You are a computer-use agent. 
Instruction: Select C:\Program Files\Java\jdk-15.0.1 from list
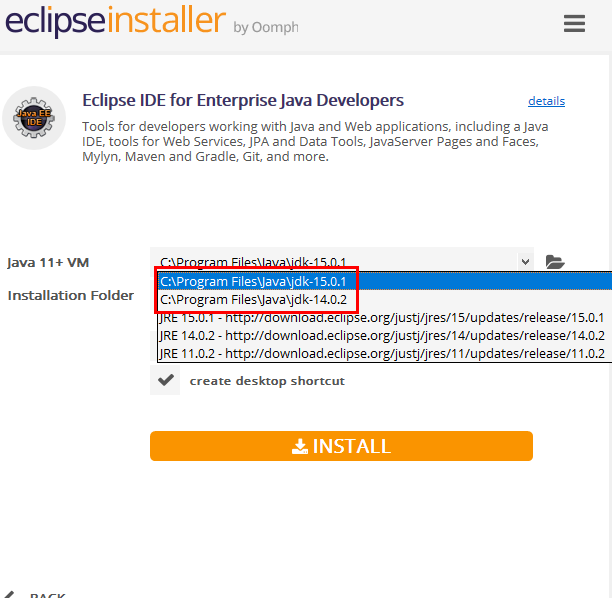click(x=384, y=281)
